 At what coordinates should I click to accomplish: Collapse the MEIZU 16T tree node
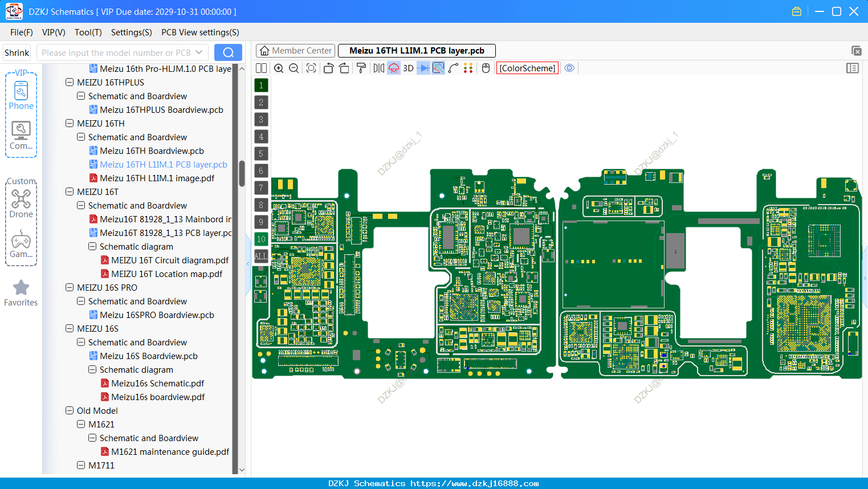(70, 191)
